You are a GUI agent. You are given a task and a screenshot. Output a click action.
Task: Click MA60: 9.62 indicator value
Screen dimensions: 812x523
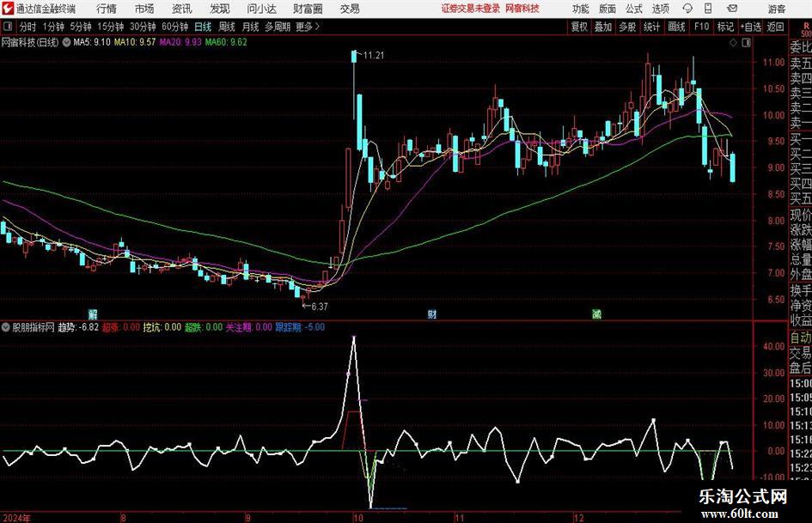226,42
